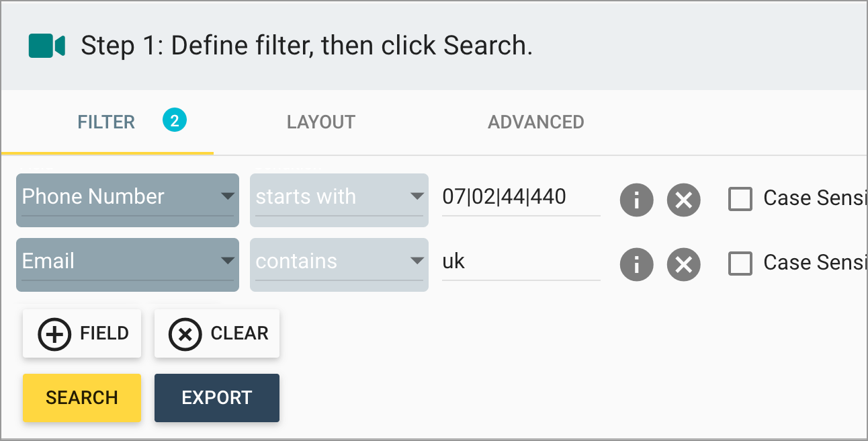868x441 pixels.
Task: Click the info icon on the Email filter
Action: (636, 264)
